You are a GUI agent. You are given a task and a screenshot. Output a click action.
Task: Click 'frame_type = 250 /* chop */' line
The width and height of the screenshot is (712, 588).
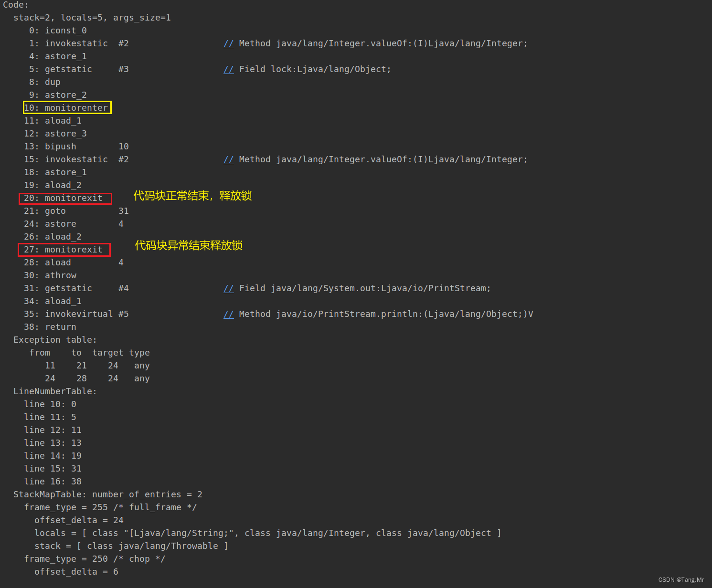pos(95,559)
